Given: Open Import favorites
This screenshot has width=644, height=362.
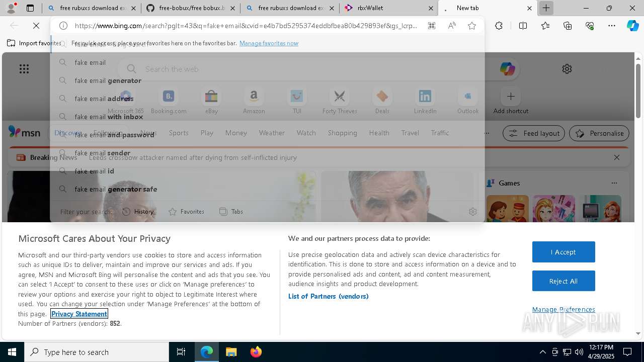Looking at the screenshot, I should coord(34,43).
